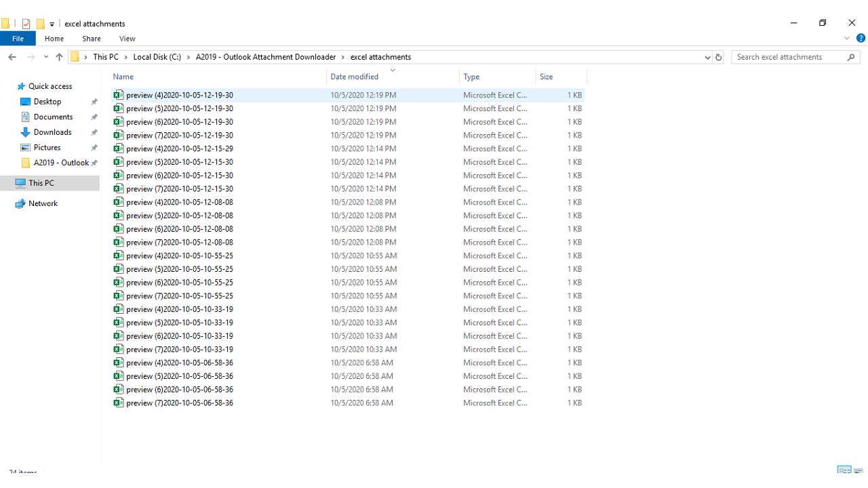868x488 pixels.
Task: Click the New folder quick access icon
Action: (40, 24)
